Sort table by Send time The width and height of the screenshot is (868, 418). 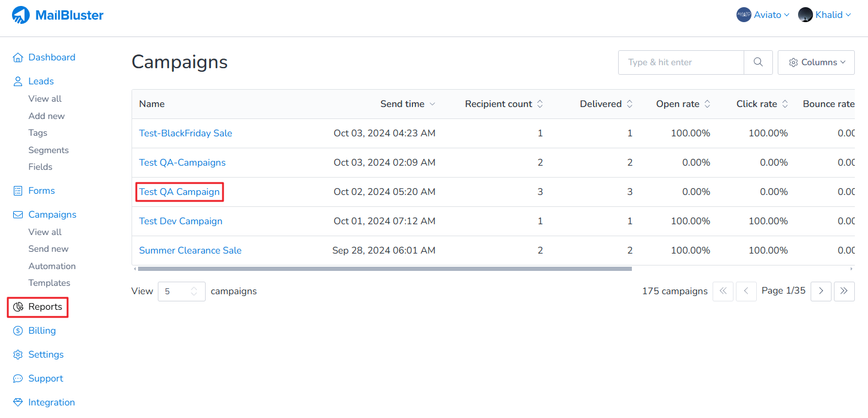click(x=408, y=104)
